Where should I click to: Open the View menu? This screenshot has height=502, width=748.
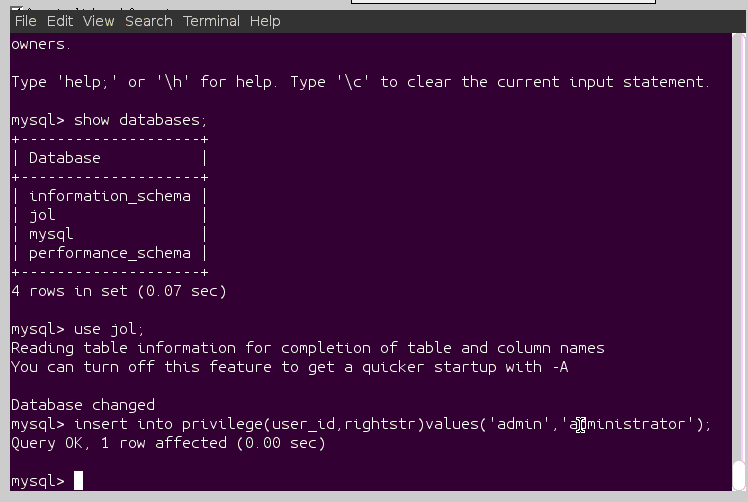[x=98, y=21]
